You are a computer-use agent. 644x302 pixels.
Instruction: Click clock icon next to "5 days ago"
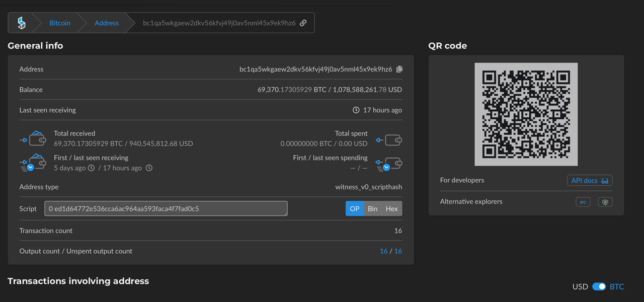coord(91,168)
